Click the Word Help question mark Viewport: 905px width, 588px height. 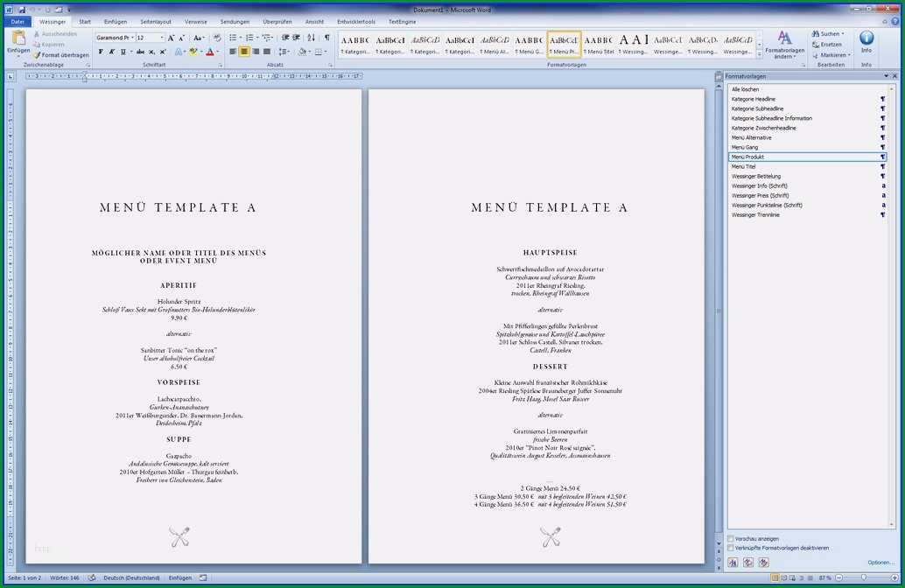[x=895, y=22]
